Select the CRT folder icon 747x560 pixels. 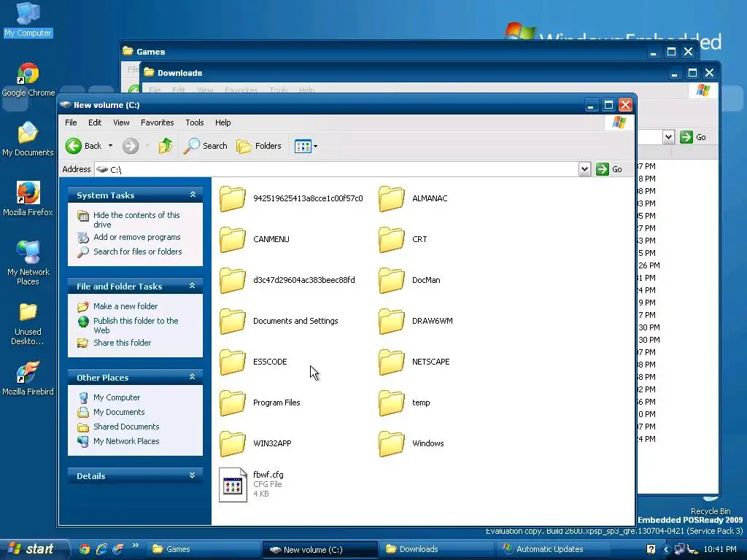pyautogui.click(x=392, y=239)
